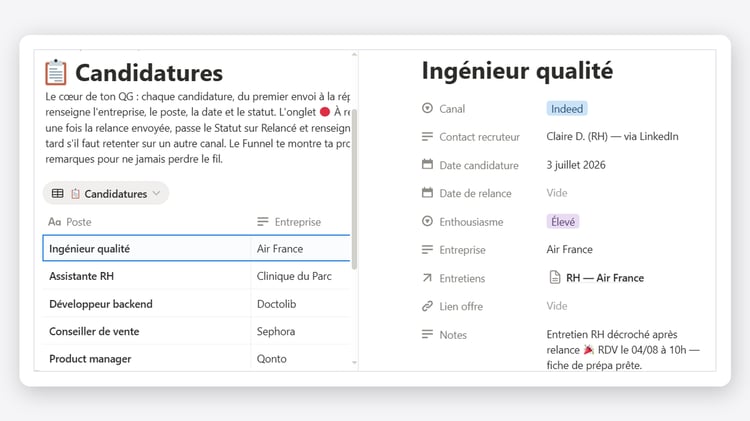Click the clipboard icon beside Candidatures title
The width and height of the screenshot is (750, 421).
(x=55, y=72)
